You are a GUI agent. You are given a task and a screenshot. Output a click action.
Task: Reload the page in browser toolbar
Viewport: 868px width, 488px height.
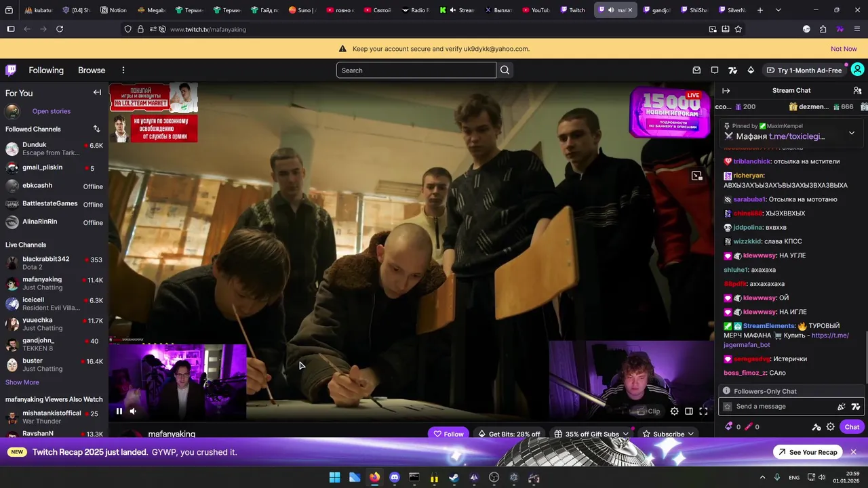tap(60, 29)
